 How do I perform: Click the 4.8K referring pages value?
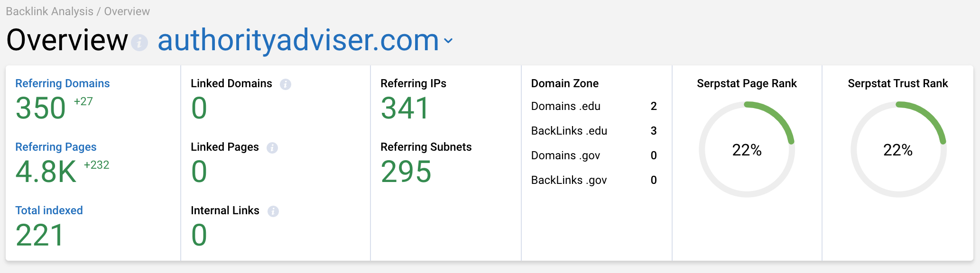coord(46,172)
